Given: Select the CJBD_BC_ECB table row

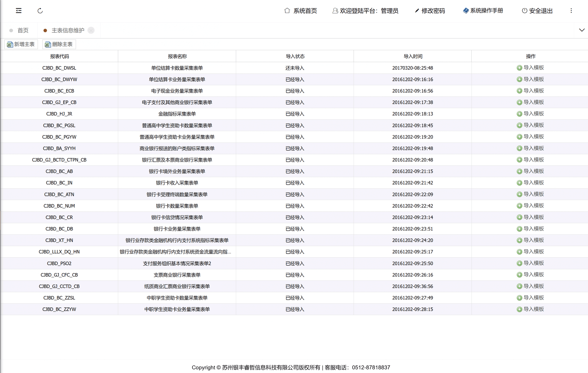Looking at the screenshot, I should click(x=59, y=91).
